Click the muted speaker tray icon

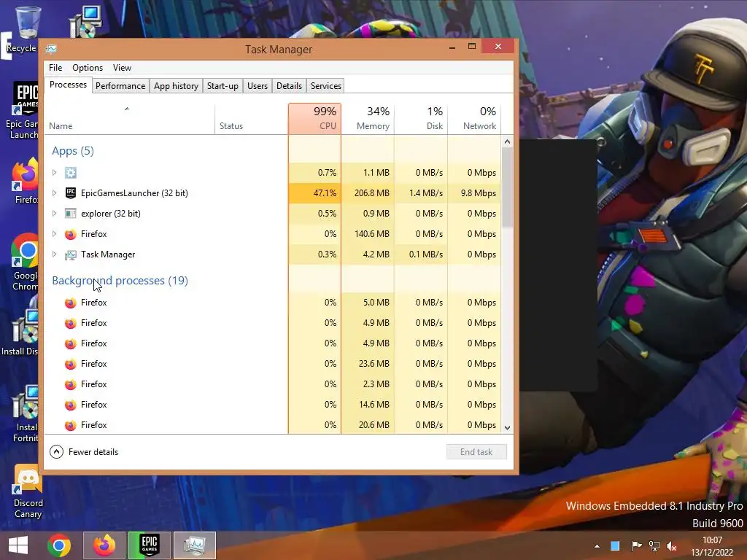[672, 545]
